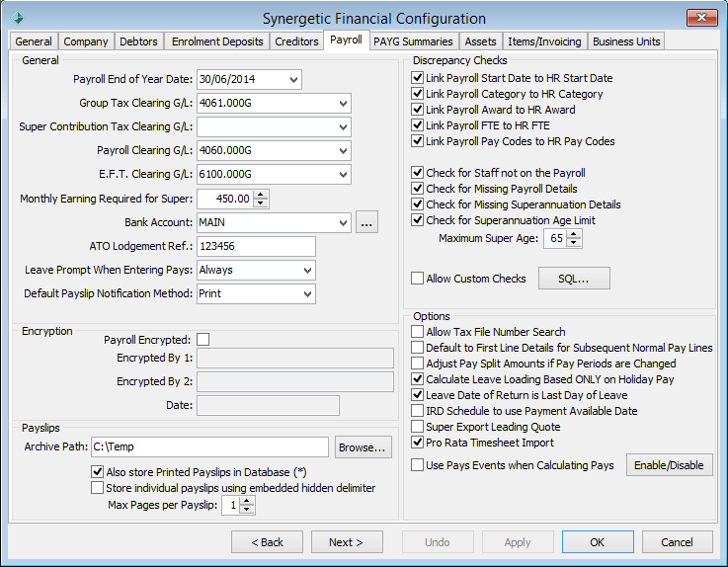
Task: Select the Payroll tab
Action: (x=346, y=40)
